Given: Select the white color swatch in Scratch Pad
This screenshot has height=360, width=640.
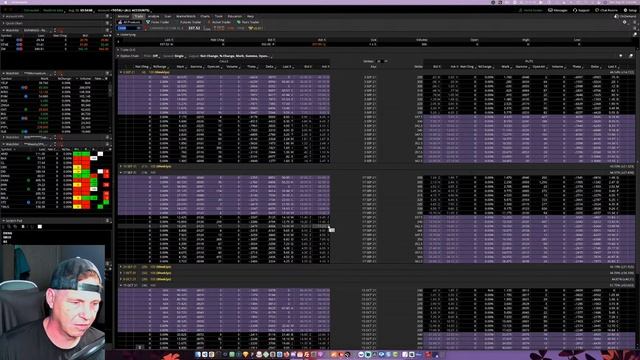Looking at the screenshot, I should click(40, 227).
